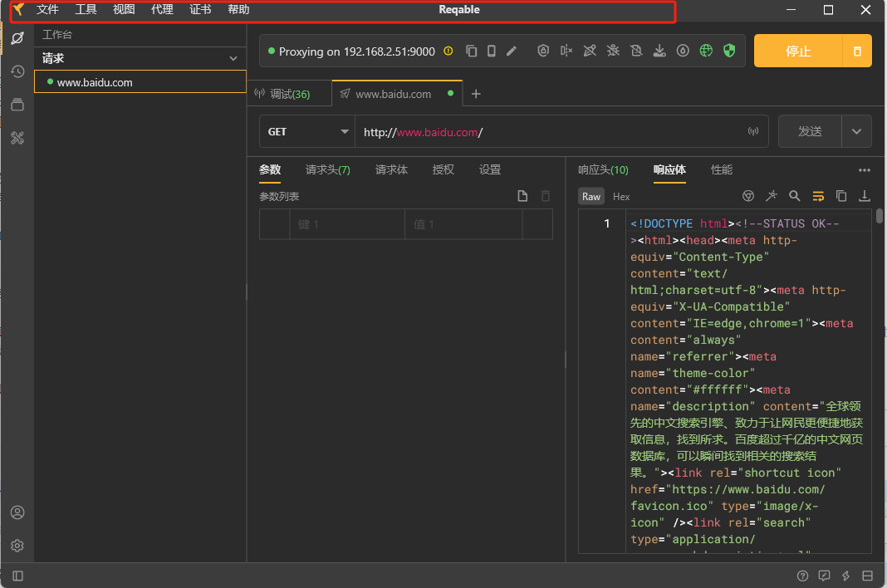
Task: Toggle the sidebar panel icon at bottom left
Action: (x=17, y=576)
